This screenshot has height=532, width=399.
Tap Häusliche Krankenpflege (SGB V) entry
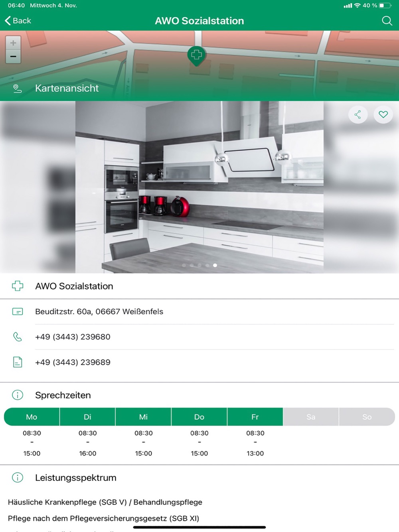click(x=105, y=502)
